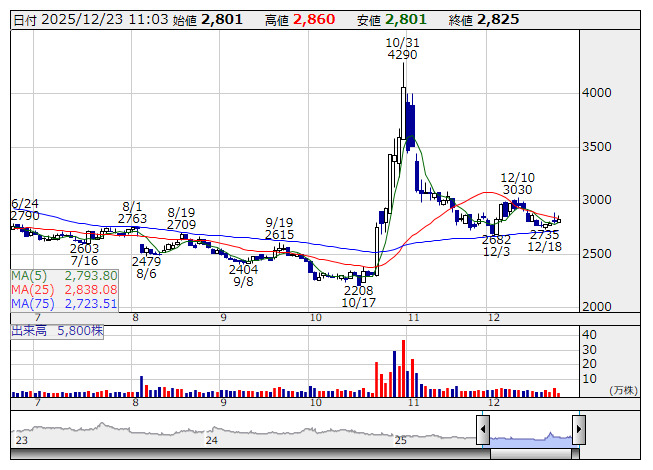Click the 10/17 2208 low label
The height and width of the screenshot is (470, 653).
[x=357, y=294]
